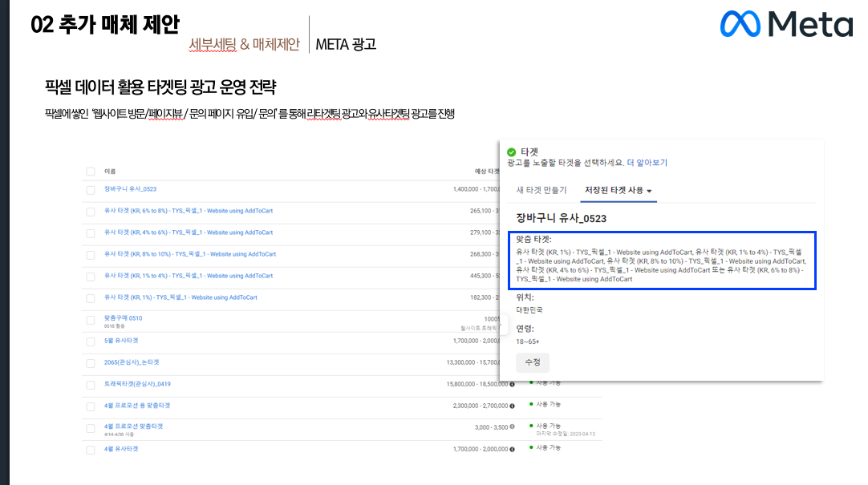
Task: Open the 유사 타겟 (KR, 1% to 4%) audience link
Action: [189, 276]
